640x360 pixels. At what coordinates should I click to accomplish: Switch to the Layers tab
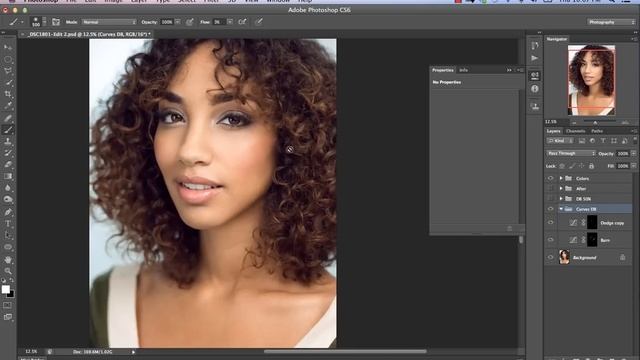pyautogui.click(x=553, y=131)
